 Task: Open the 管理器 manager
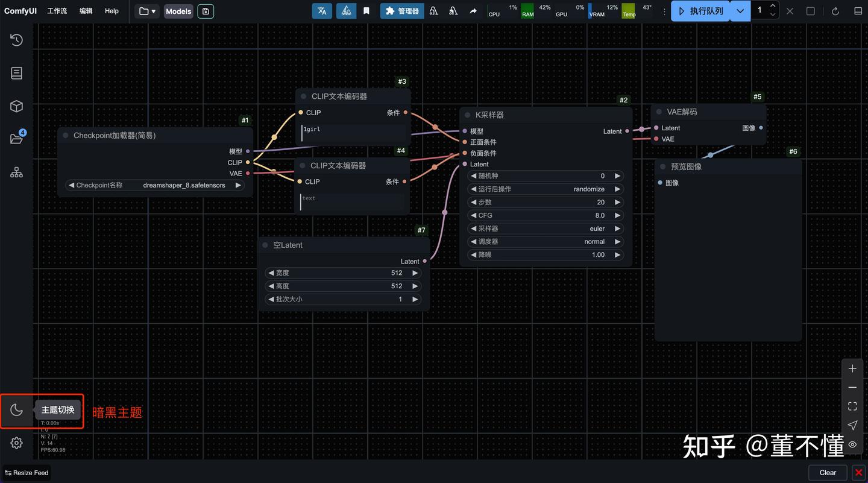coord(402,11)
